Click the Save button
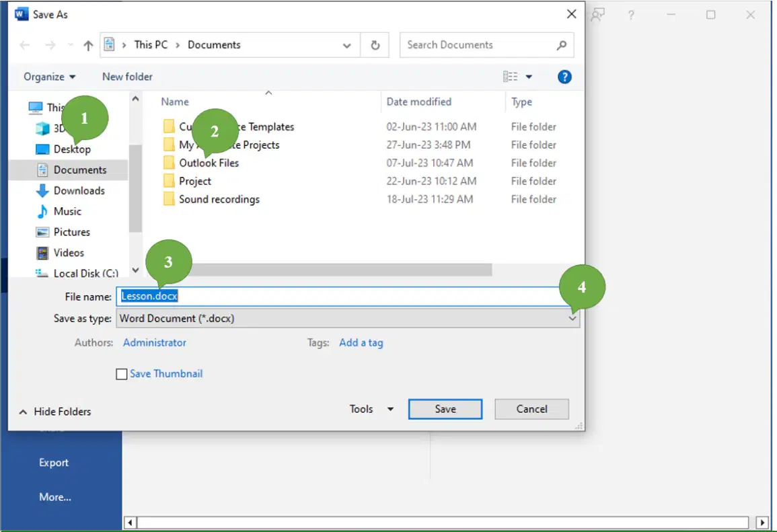 click(445, 409)
